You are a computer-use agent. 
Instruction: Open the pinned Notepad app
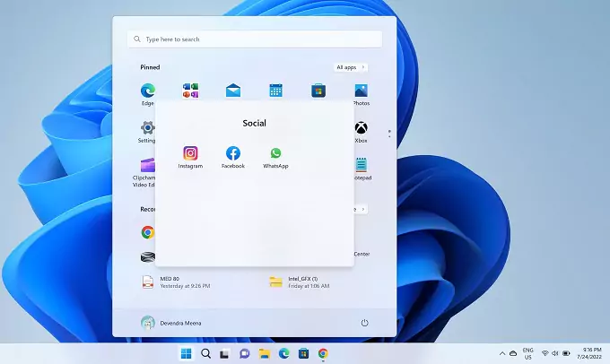coord(362,169)
